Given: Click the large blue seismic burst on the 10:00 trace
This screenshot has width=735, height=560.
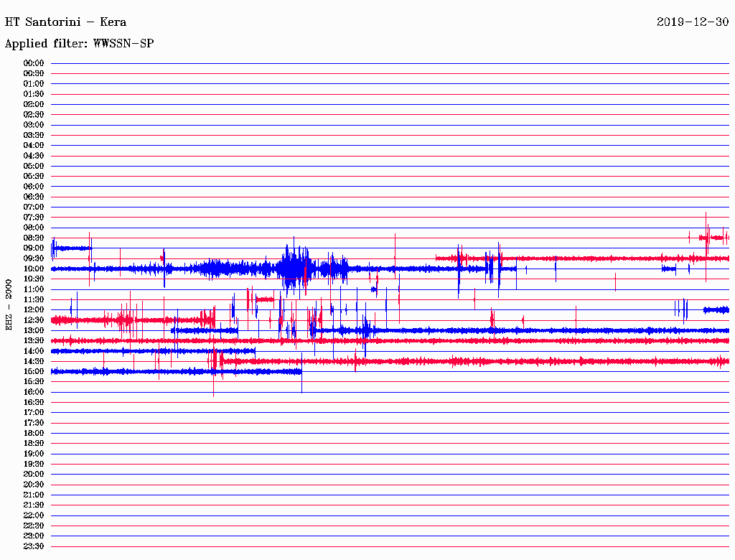Looking at the screenshot, I should click(294, 268).
